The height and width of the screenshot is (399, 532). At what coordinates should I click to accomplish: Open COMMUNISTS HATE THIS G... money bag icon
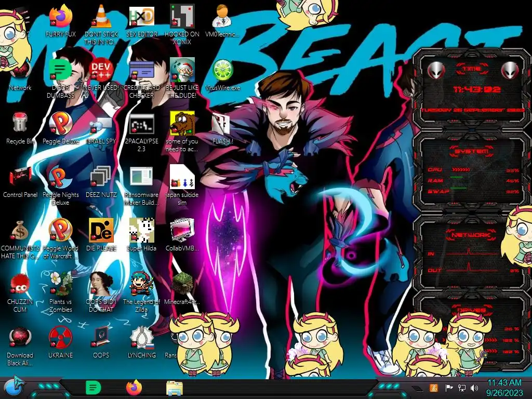20,230
